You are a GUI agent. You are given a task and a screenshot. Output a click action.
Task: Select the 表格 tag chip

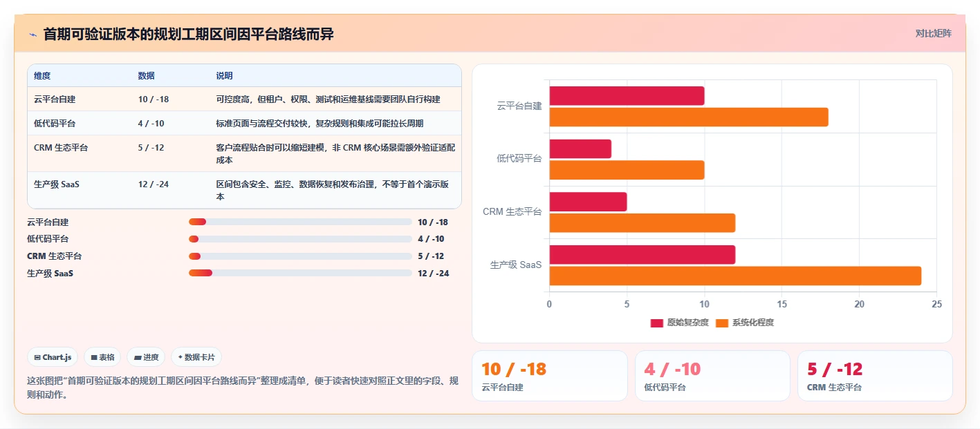[x=102, y=357]
